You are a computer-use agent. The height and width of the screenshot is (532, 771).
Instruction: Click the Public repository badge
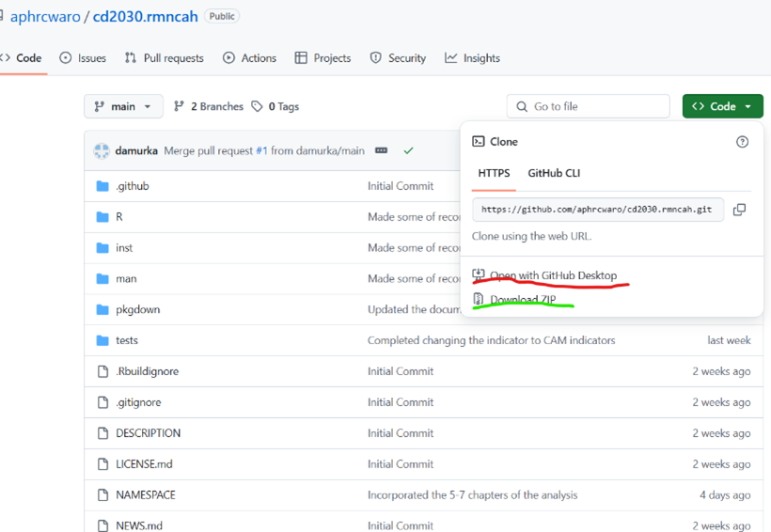pyautogui.click(x=222, y=16)
